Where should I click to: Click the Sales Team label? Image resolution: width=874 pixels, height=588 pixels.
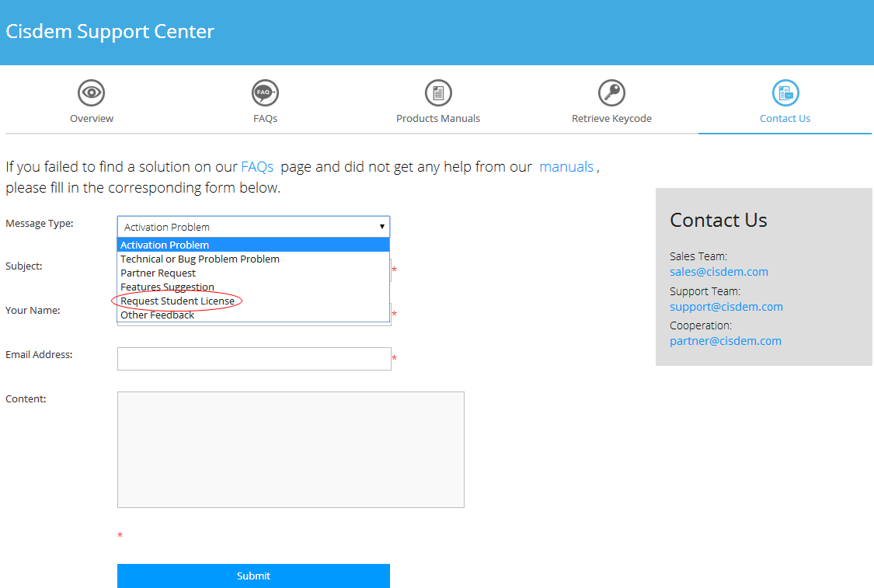point(698,256)
